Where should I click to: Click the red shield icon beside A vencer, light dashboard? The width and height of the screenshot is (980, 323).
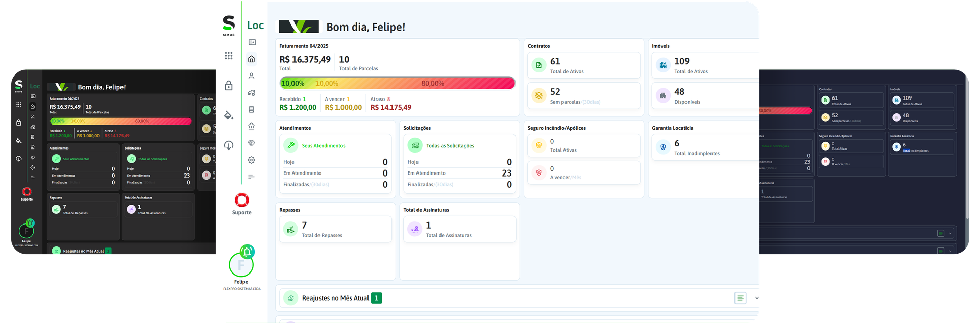click(538, 172)
